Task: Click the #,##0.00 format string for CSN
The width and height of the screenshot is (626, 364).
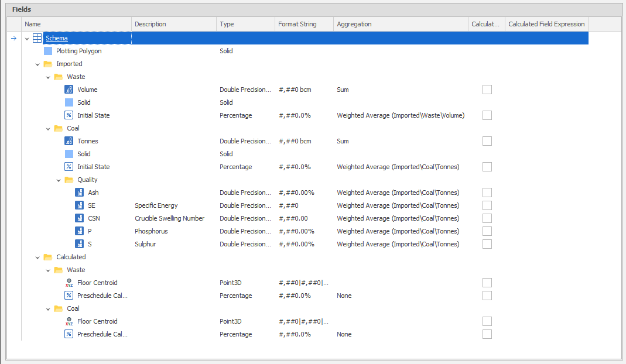Action: click(293, 218)
